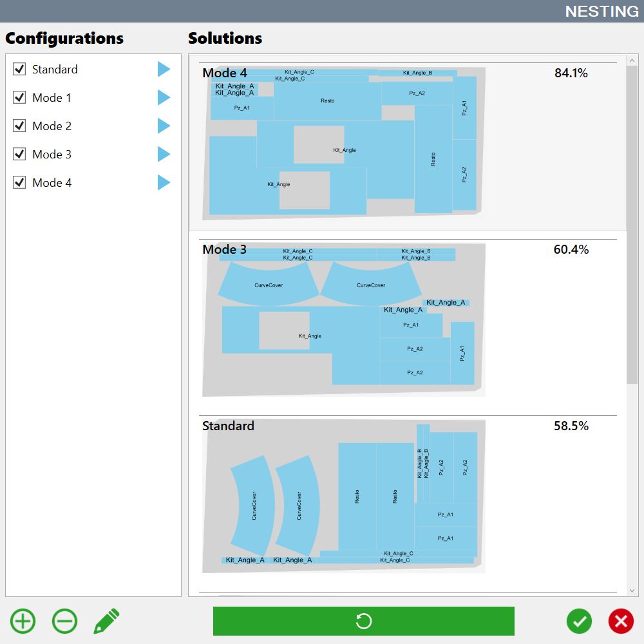Select the 84.1% efficiency value
This screenshot has width=644, height=644.
point(571,73)
